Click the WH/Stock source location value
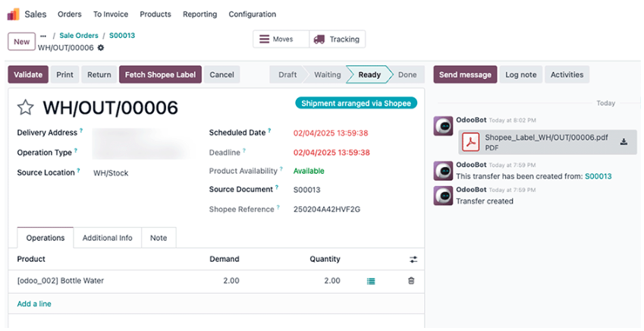Image resolution: width=644 pixels, height=331 pixels. [111, 173]
